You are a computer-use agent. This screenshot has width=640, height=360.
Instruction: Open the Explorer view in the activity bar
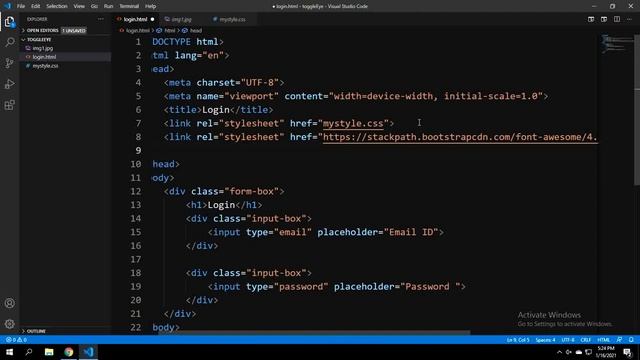point(9,22)
